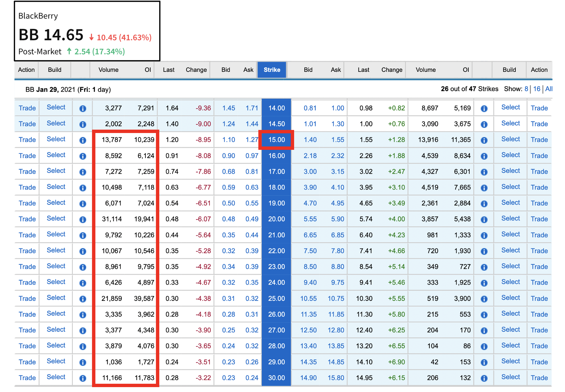Open call info icon for 29.00 strike
Screen dimensions: 565x392
coord(83,362)
